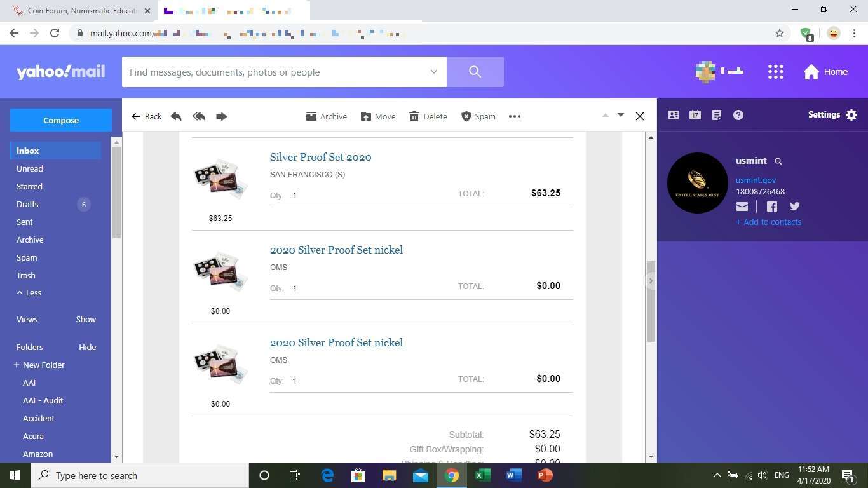The height and width of the screenshot is (488, 868).
Task: Open File Explorer from the taskbar
Action: click(x=389, y=475)
